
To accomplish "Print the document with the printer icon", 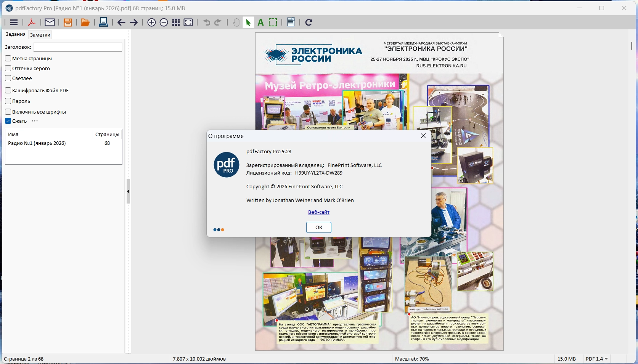I will pos(103,22).
